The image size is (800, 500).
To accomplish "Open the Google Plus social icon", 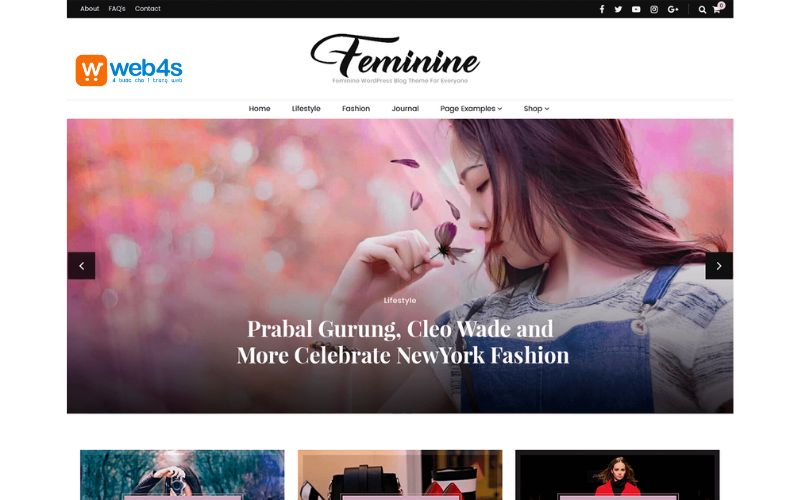I will 673,9.
